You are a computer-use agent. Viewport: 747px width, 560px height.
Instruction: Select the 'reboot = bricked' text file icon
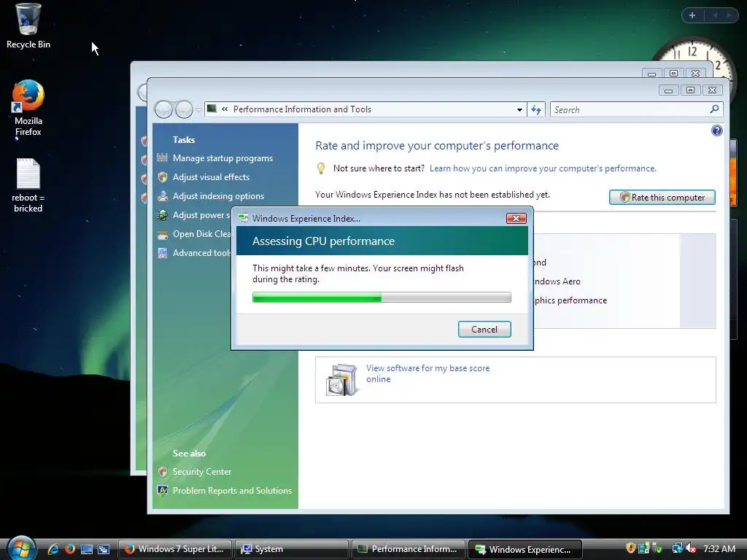[28, 186]
